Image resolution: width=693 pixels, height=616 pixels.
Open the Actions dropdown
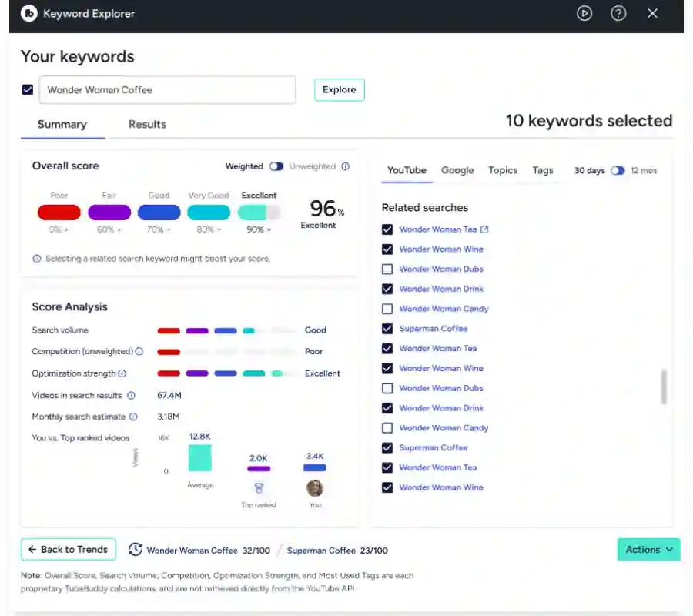[x=649, y=550]
